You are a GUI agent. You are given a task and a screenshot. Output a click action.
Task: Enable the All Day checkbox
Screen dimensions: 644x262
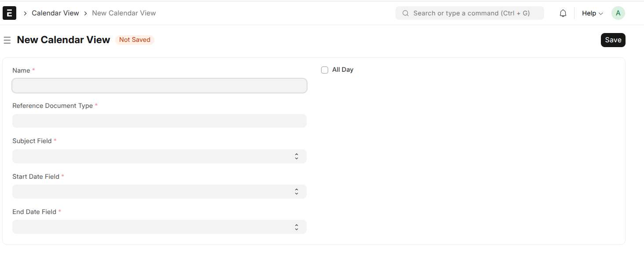click(325, 70)
